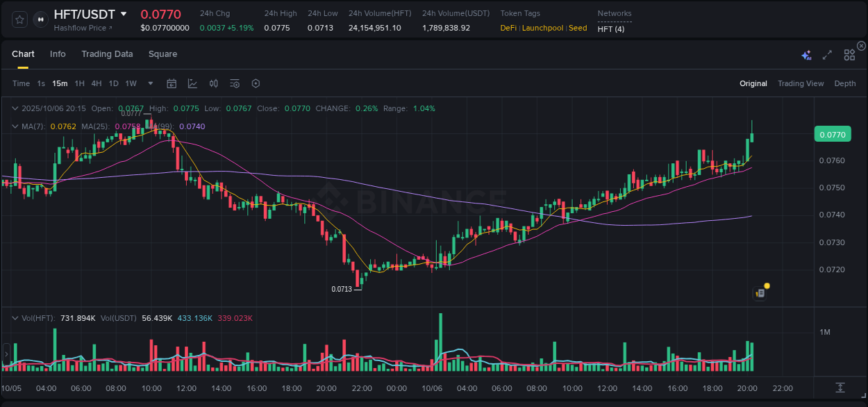Switch to the Trading Data tab

point(107,53)
